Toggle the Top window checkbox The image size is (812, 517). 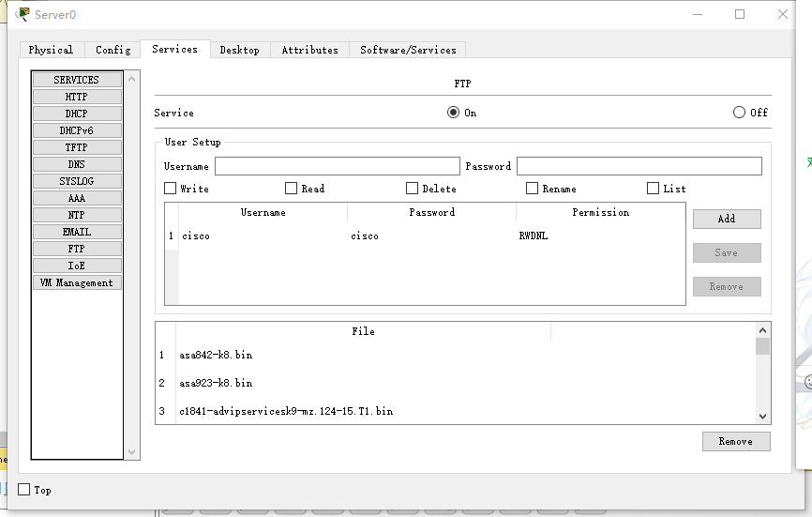coord(24,490)
